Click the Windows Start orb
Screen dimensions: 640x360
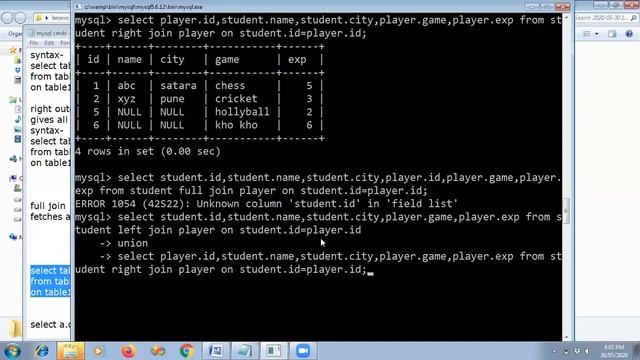coord(12,351)
